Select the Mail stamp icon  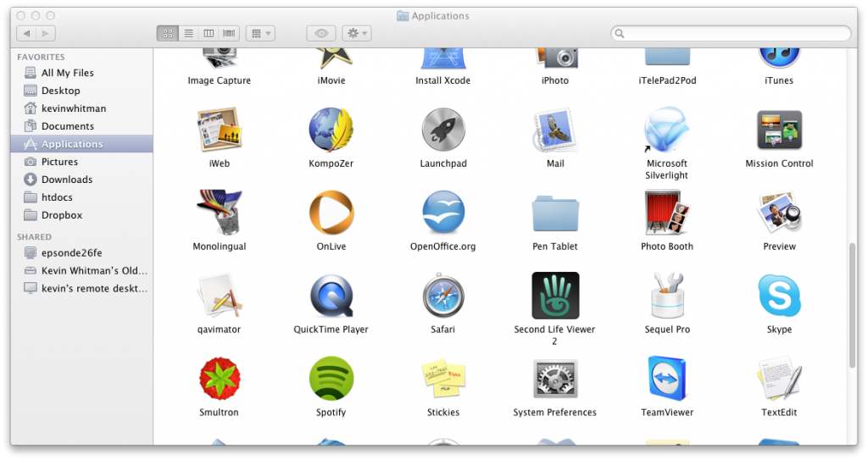click(554, 130)
